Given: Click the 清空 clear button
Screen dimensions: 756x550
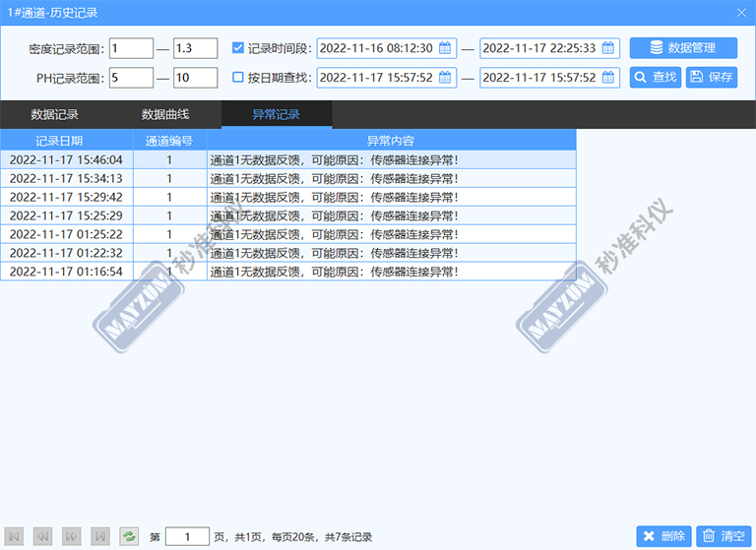Looking at the screenshot, I should point(722,536).
